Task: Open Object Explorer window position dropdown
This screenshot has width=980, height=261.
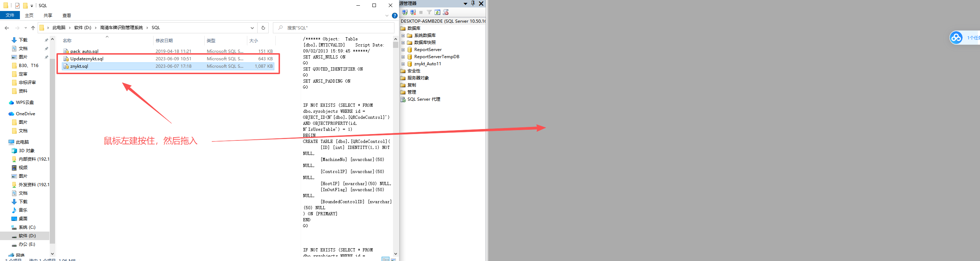Action: (x=465, y=4)
